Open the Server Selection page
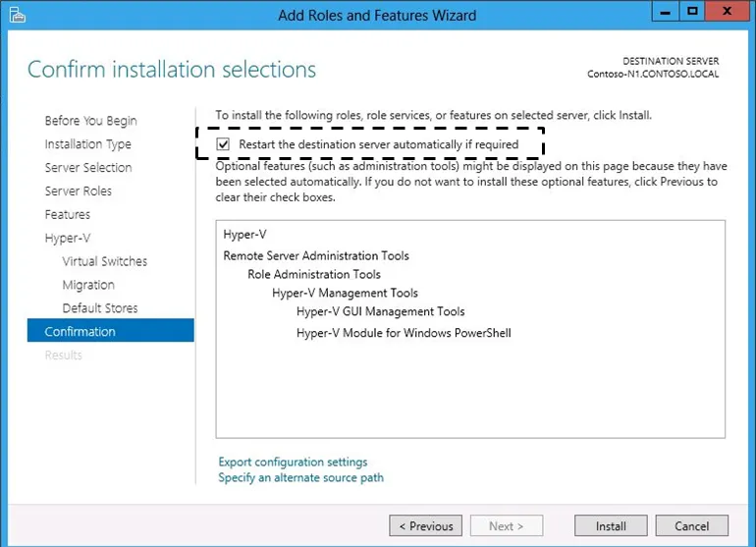The width and height of the screenshot is (756, 547). tap(88, 167)
